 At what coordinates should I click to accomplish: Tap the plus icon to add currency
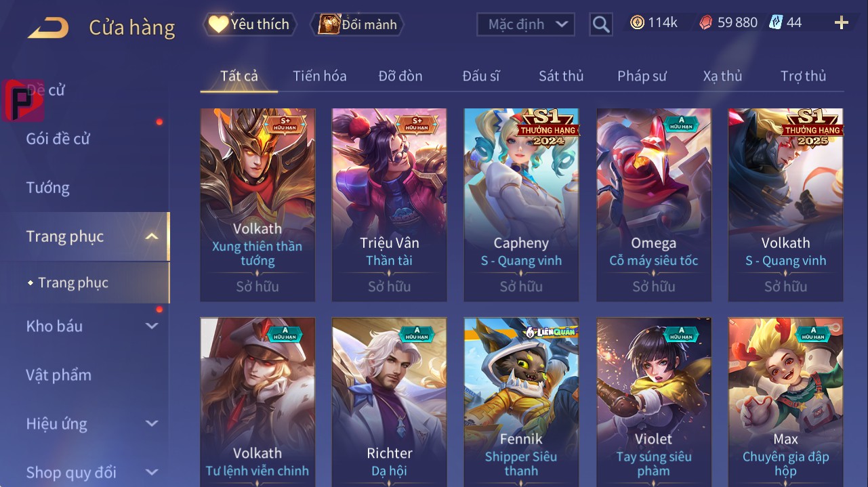point(841,23)
